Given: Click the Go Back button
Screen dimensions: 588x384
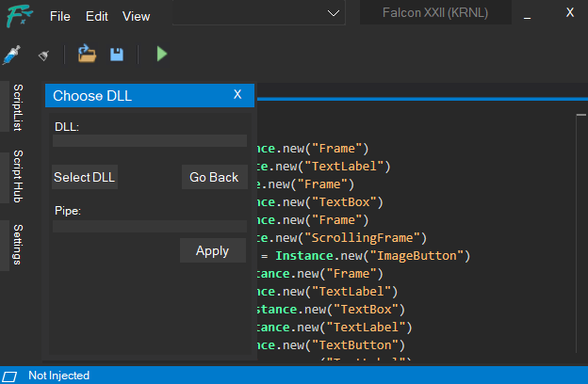Looking at the screenshot, I should coord(214,177).
